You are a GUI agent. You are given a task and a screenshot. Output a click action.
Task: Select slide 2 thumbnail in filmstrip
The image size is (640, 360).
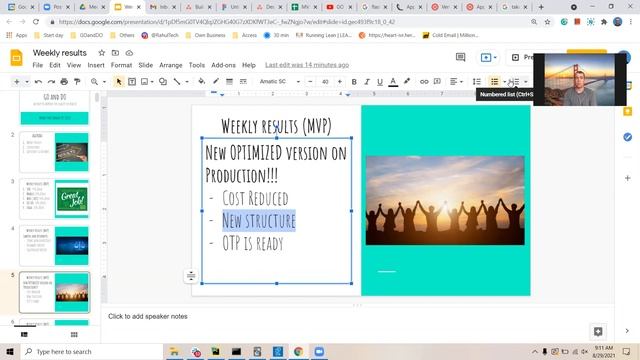click(x=54, y=152)
